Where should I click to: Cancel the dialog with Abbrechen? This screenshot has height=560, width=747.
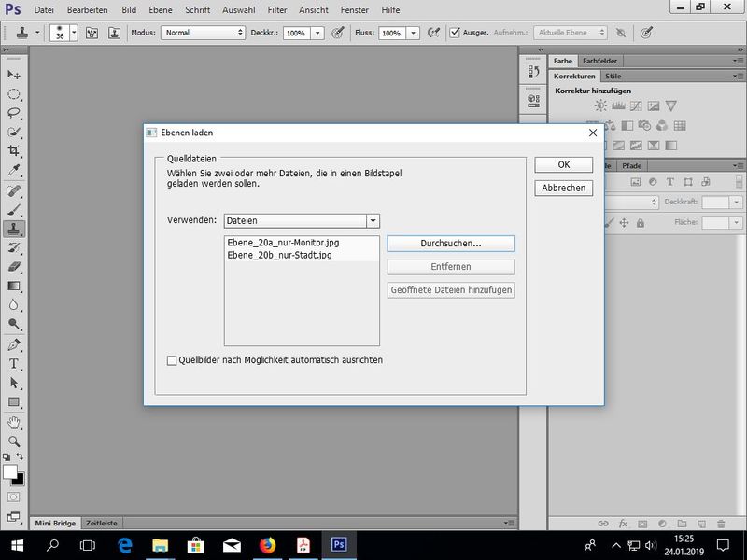coord(563,188)
